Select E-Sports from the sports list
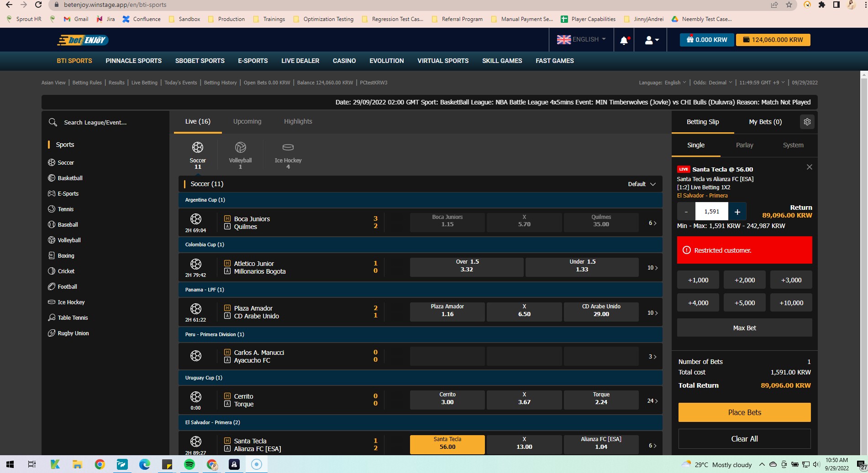This screenshot has height=473, width=868. click(x=68, y=193)
